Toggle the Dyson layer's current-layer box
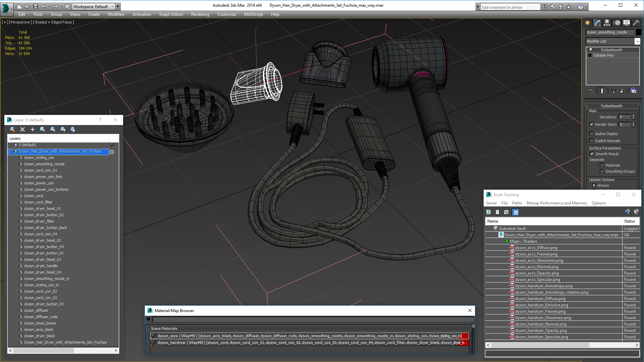 pyautogui.click(x=112, y=152)
